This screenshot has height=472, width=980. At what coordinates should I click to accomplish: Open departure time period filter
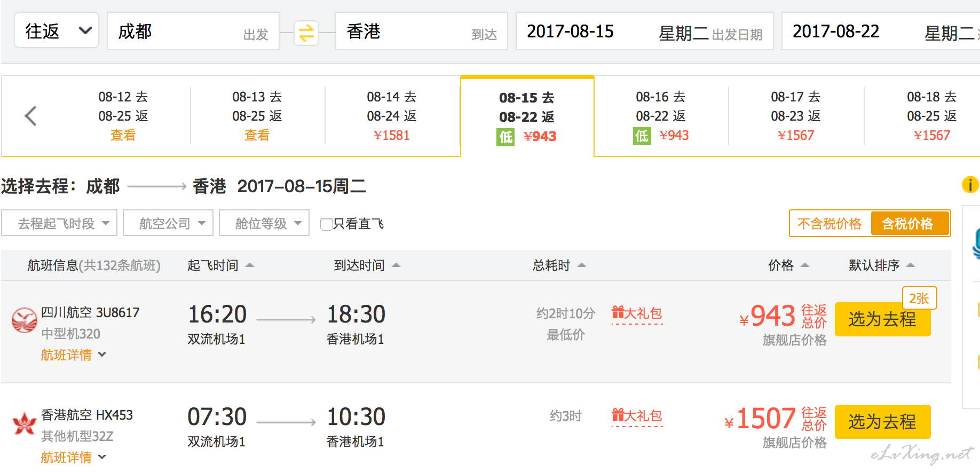coord(60,223)
